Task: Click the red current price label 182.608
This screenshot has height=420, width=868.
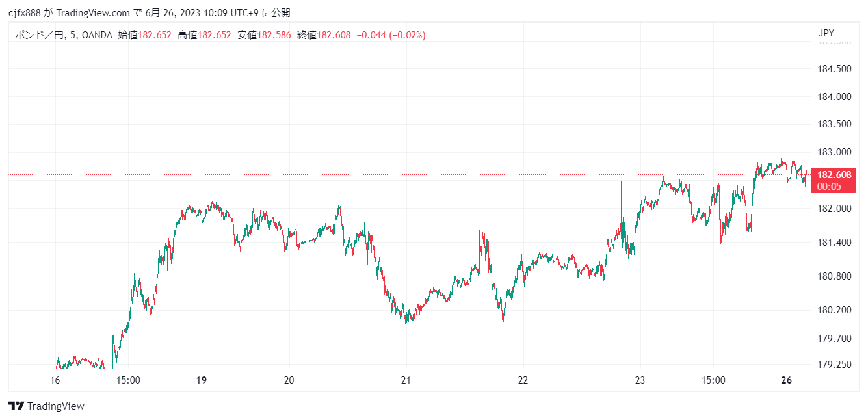Action: tap(834, 175)
